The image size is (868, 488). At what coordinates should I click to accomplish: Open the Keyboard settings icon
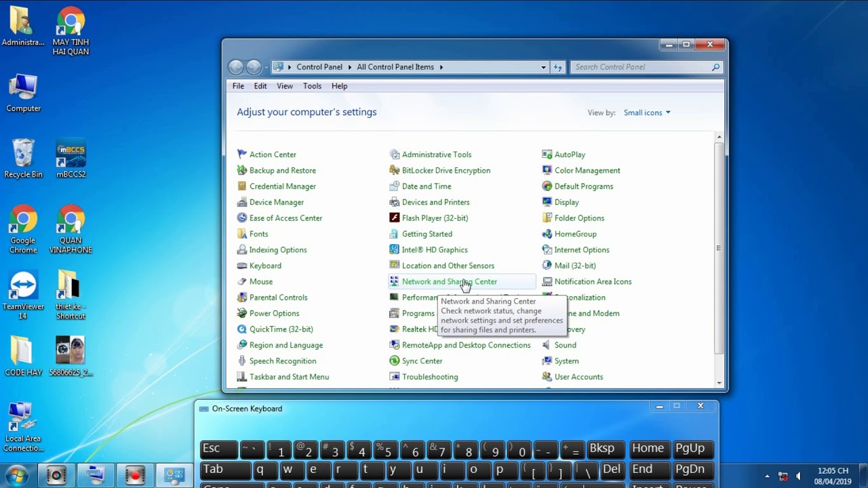pyautogui.click(x=242, y=266)
